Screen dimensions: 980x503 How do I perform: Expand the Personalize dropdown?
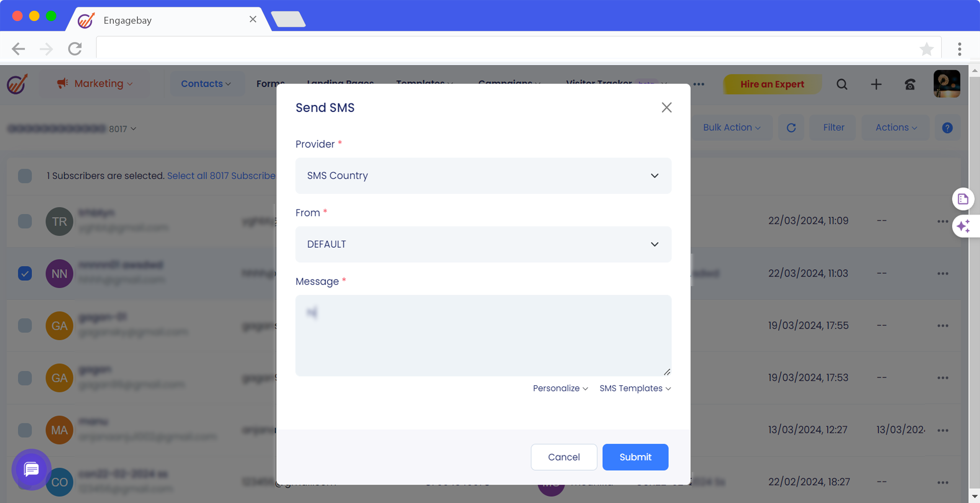click(560, 388)
